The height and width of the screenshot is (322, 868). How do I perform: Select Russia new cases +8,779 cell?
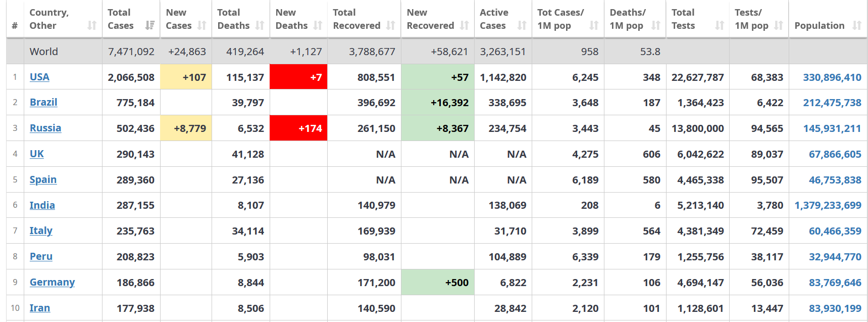pos(186,128)
